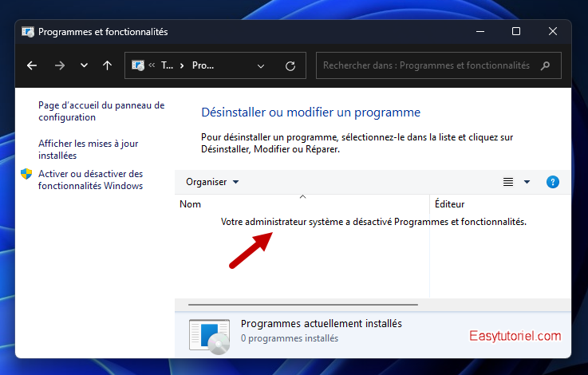Go back with the left arrow button

tap(32, 65)
